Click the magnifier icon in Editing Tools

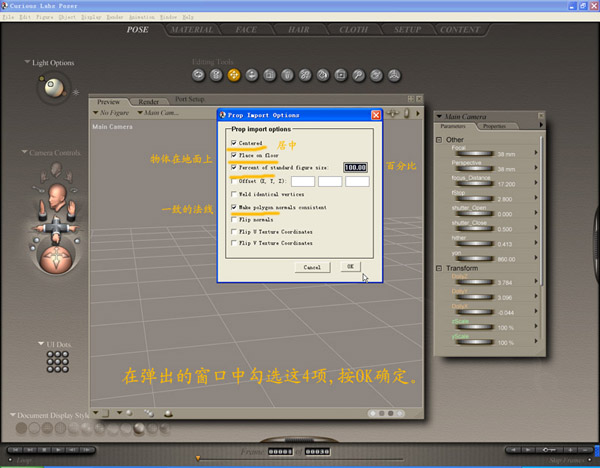(x=358, y=75)
